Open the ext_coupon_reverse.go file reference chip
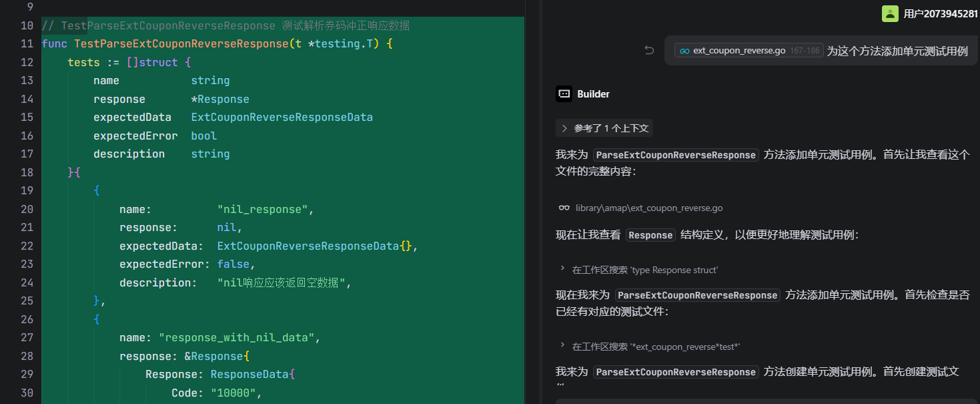The width and height of the screenshot is (980, 404). click(x=748, y=51)
